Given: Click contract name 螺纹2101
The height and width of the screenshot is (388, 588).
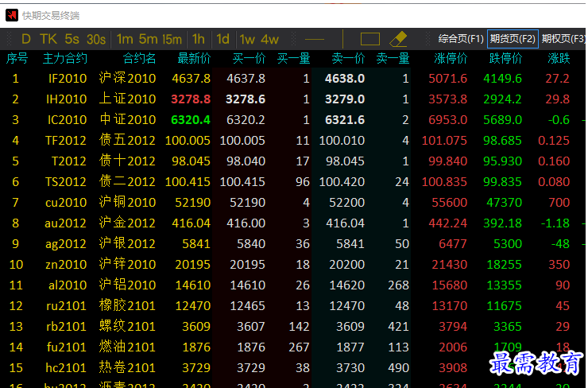Looking at the screenshot, I should pos(127,326).
